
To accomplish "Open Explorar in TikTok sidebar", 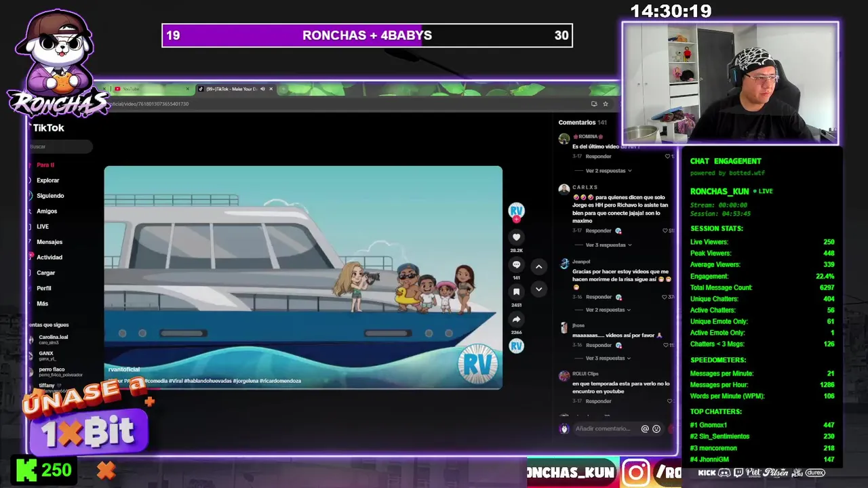I will pos(47,180).
